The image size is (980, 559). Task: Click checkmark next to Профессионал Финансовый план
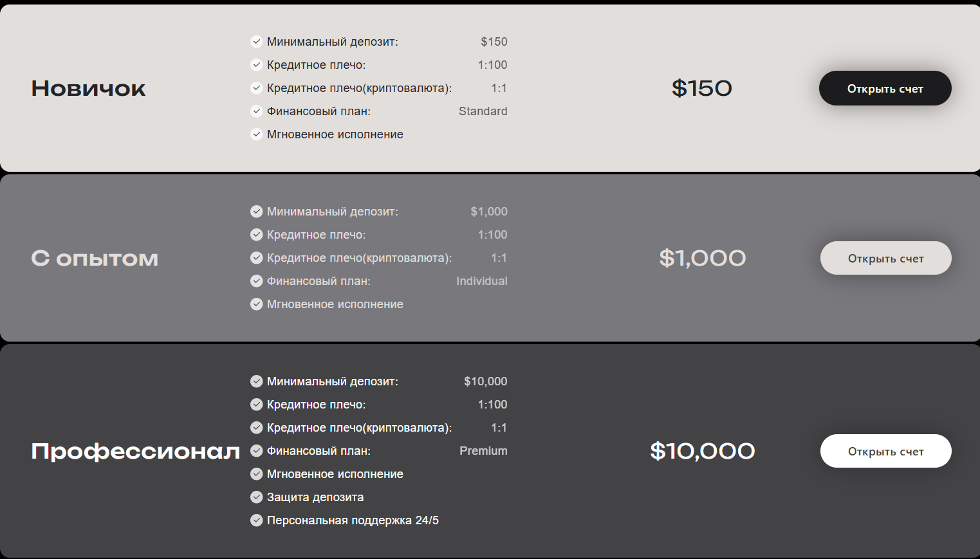click(256, 451)
